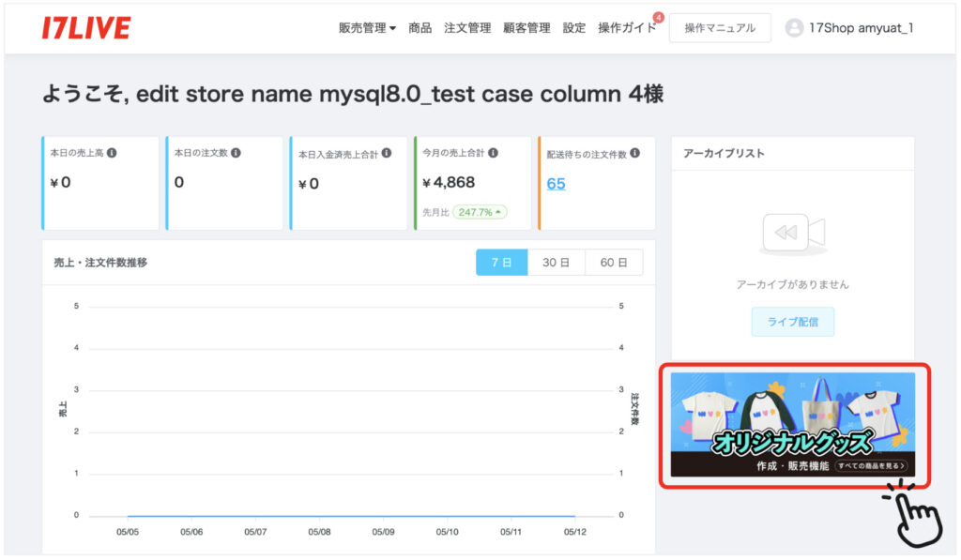
Task: Switch chart to 60 日
Action: pos(614,263)
